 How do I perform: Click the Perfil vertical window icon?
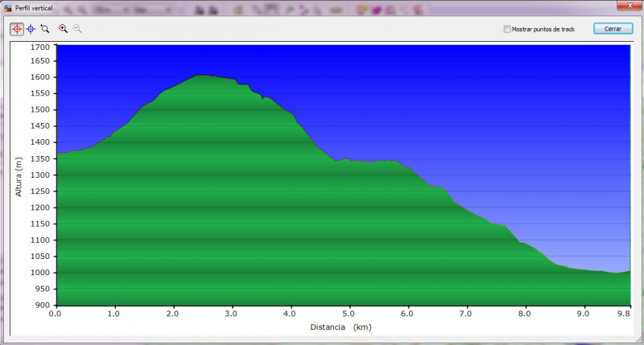click(x=7, y=7)
